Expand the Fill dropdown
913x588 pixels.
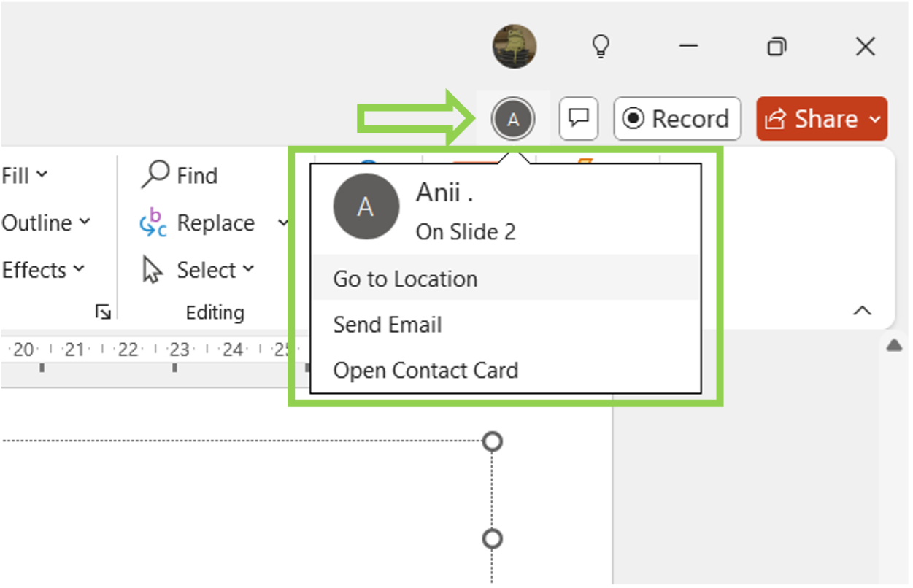(x=40, y=175)
